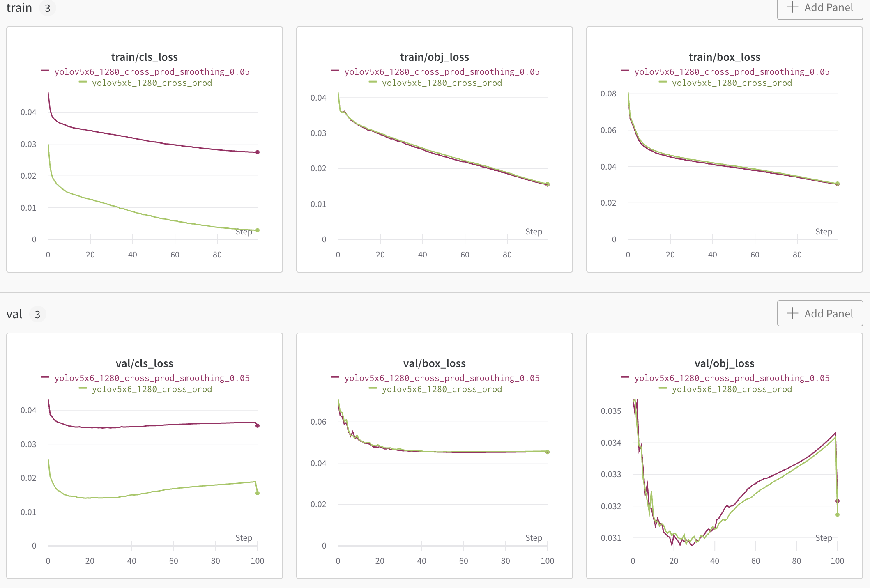Select the maroon legend swatch in train/box_loss panel
Screen dimensions: 870x588
[x=626, y=71]
